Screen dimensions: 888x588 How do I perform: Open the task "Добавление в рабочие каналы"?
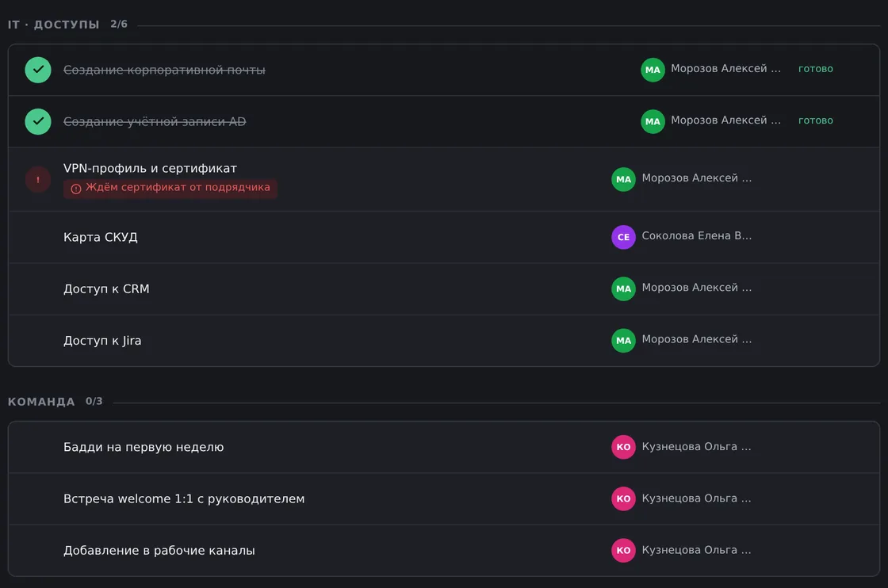tap(159, 550)
